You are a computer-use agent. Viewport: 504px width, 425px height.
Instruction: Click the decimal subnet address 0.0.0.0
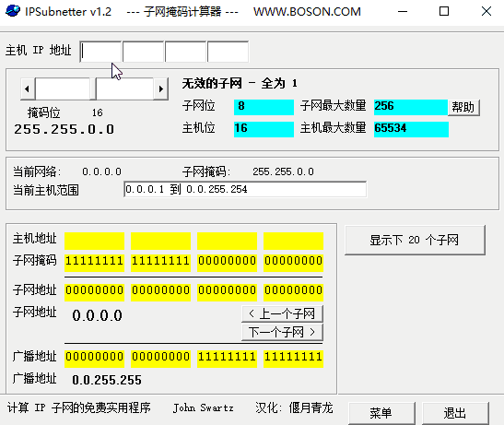(x=97, y=315)
